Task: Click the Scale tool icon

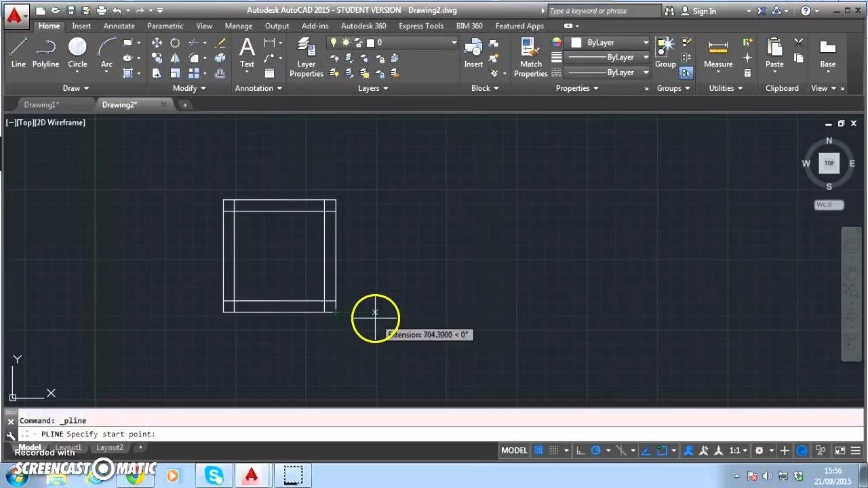Action: [x=175, y=73]
